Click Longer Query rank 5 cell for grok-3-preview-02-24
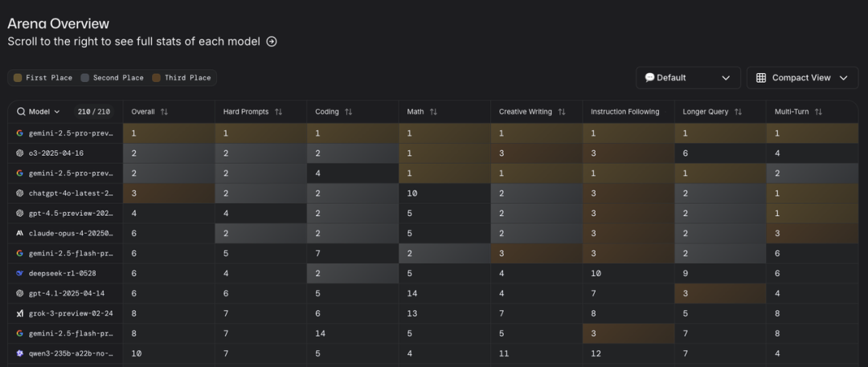Screen dimensions: 868x367 [720, 313]
